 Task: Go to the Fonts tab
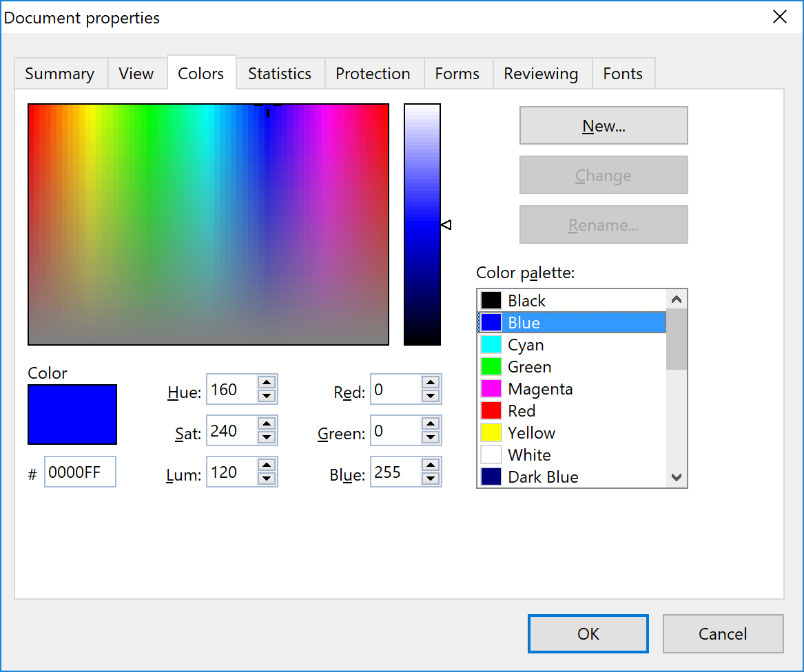tap(623, 74)
